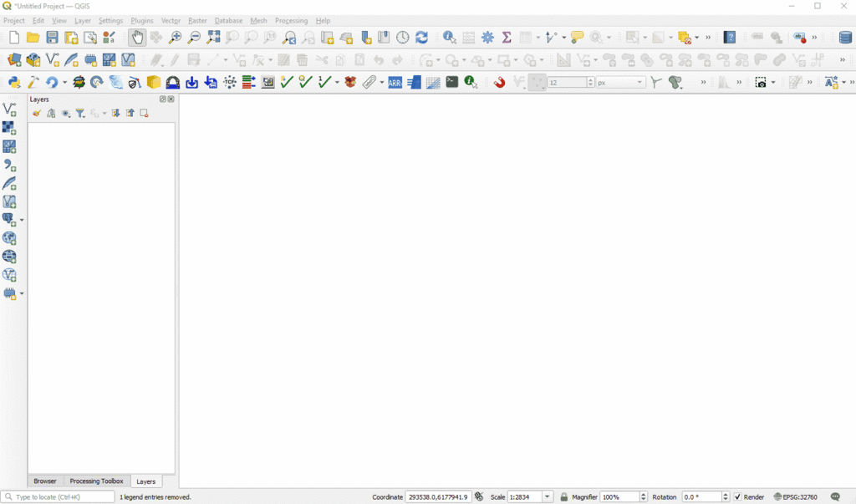Click the EPSG:32760 CRS button
Image resolution: width=856 pixels, height=504 pixels.
point(795,497)
